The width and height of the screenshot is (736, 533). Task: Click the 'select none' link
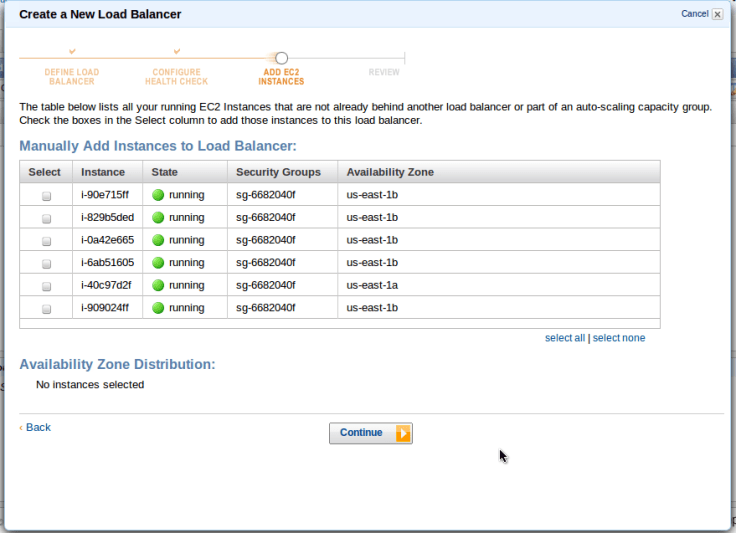click(619, 338)
